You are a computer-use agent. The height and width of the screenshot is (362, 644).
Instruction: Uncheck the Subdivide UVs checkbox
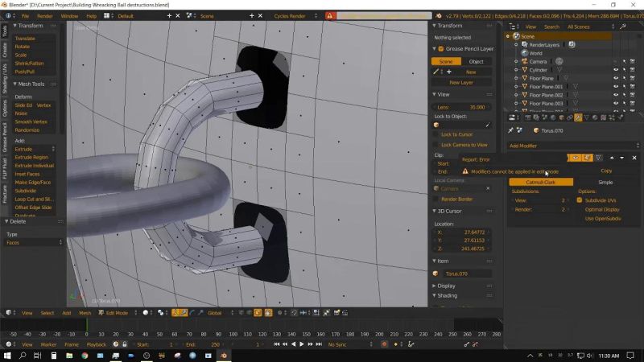pos(580,200)
